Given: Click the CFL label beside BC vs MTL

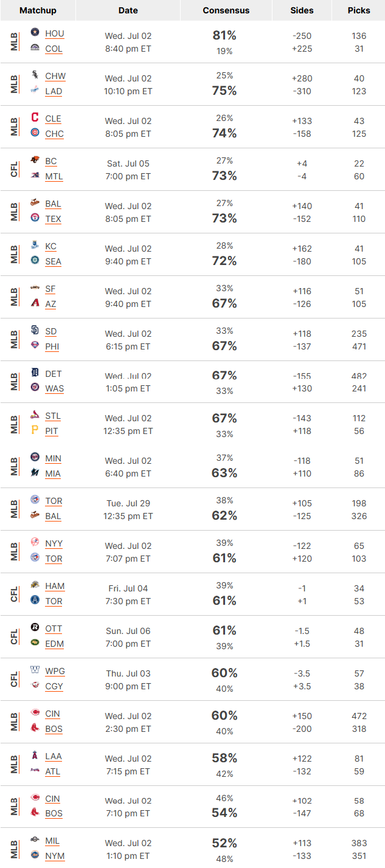Looking at the screenshot, I should [15, 169].
